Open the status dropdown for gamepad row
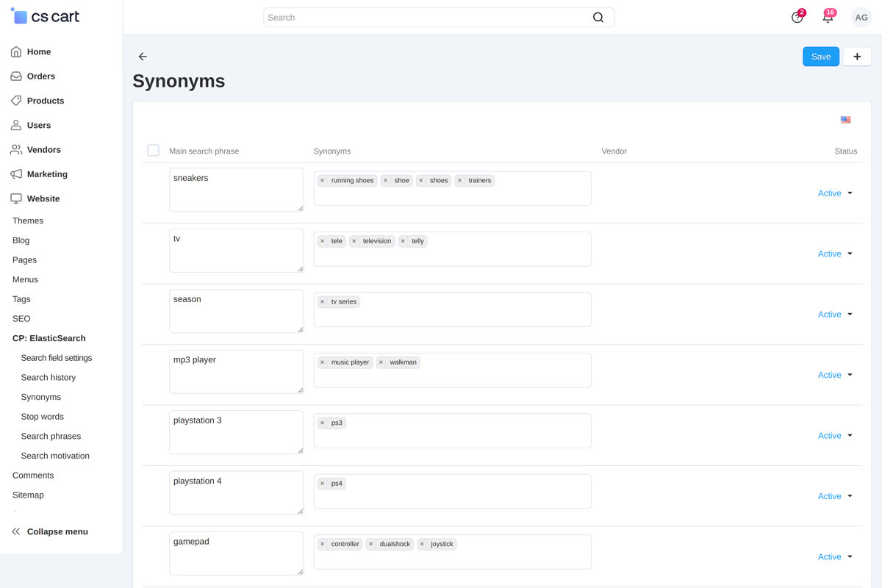882x588 pixels. pos(836,557)
